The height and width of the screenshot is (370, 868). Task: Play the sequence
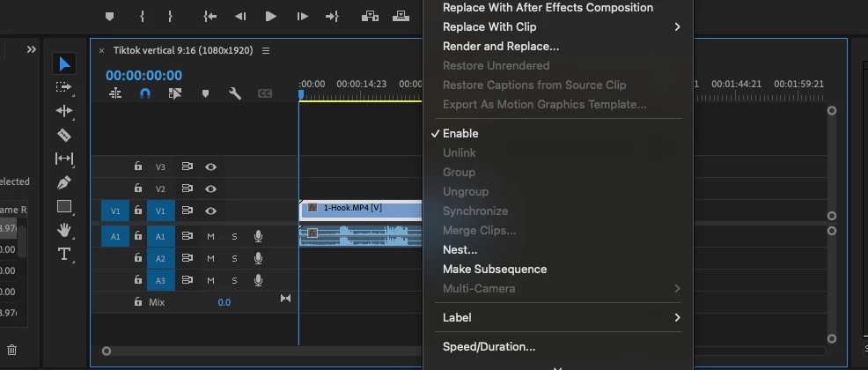270,17
